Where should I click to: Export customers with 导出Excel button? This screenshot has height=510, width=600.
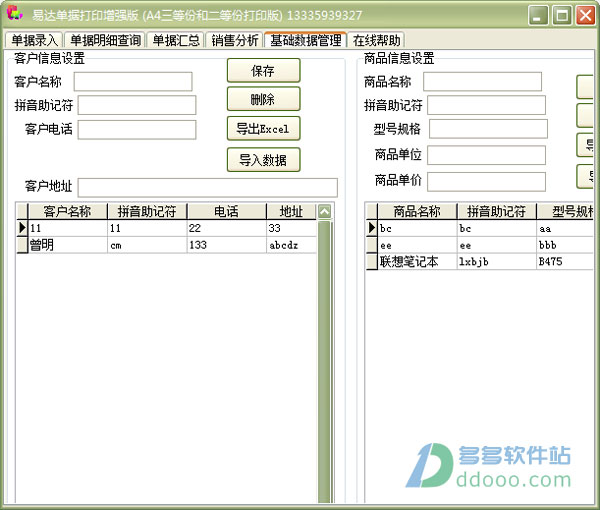[x=263, y=129]
